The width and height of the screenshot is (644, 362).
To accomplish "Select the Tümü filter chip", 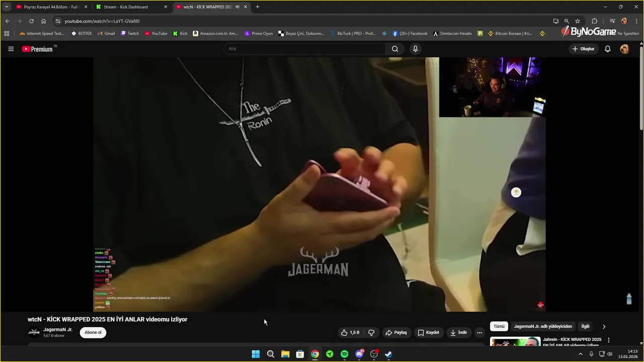I will [499, 326].
